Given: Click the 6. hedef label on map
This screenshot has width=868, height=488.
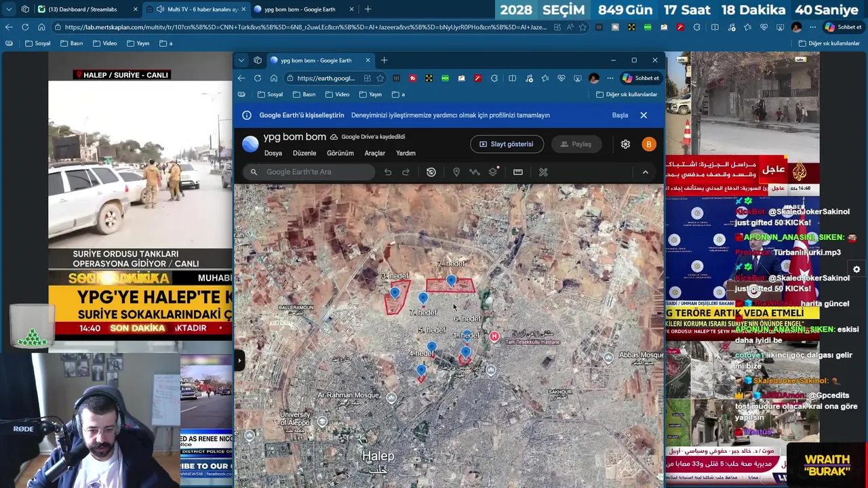Looking at the screenshot, I should pyautogui.click(x=467, y=319).
